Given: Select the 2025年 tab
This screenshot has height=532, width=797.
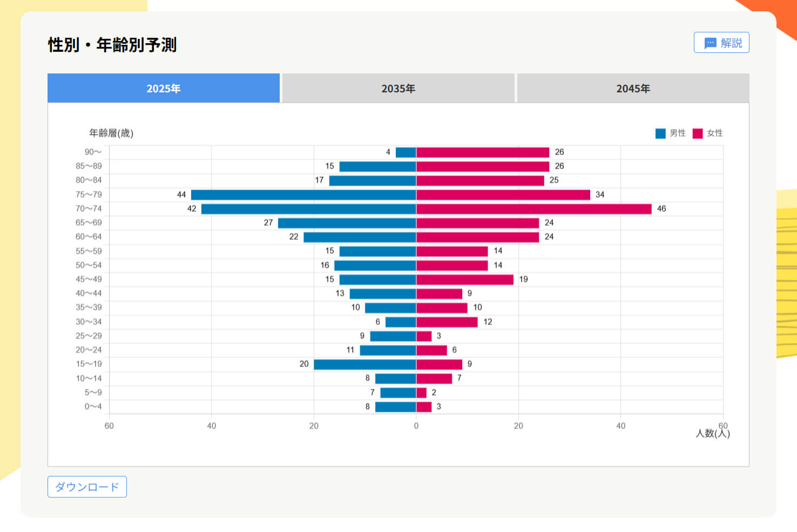Looking at the screenshot, I should (164, 89).
